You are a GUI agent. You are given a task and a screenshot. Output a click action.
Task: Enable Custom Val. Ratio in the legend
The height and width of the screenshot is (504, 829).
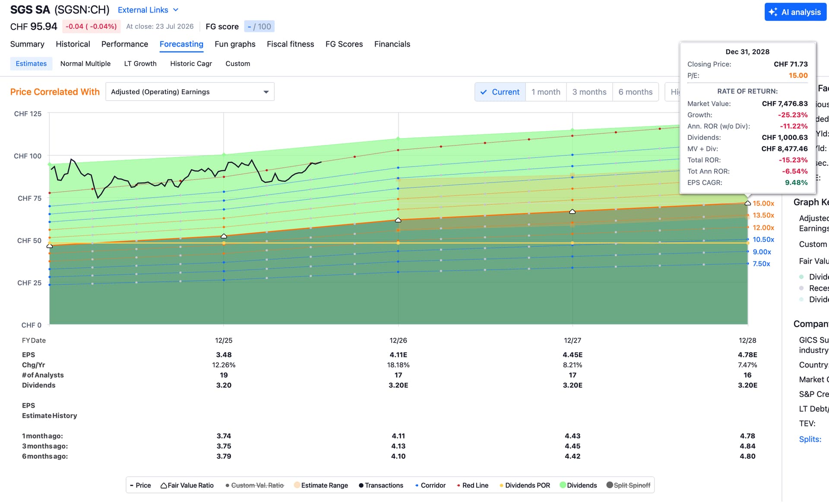[255, 485]
